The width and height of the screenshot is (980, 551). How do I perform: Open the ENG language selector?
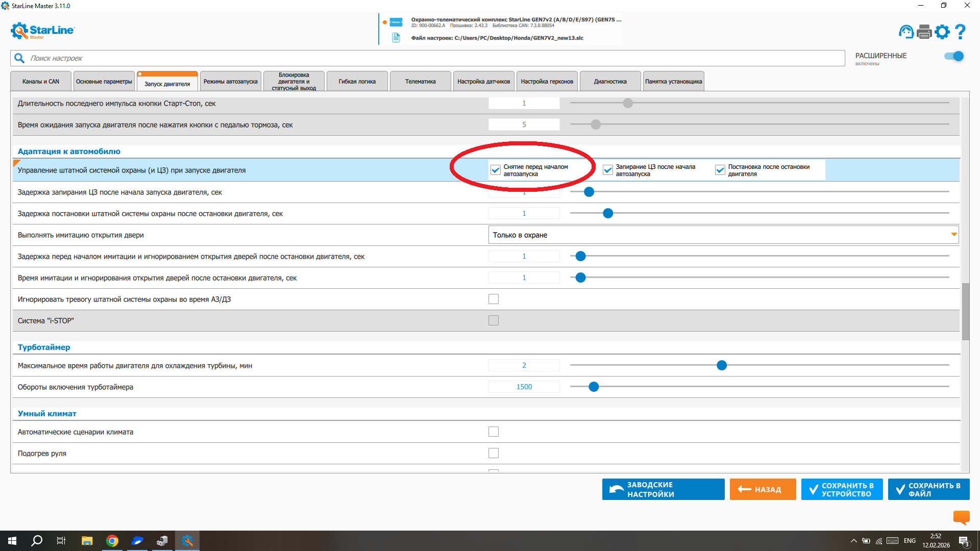pos(910,541)
